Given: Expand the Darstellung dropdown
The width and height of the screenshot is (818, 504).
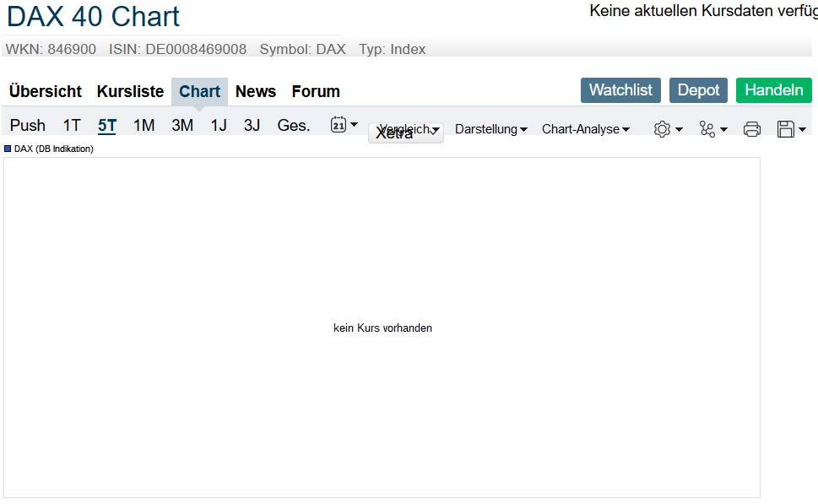Looking at the screenshot, I should (491, 129).
